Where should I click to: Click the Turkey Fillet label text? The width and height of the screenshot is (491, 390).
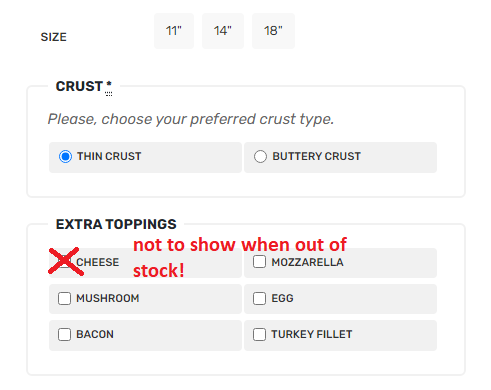[312, 334]
